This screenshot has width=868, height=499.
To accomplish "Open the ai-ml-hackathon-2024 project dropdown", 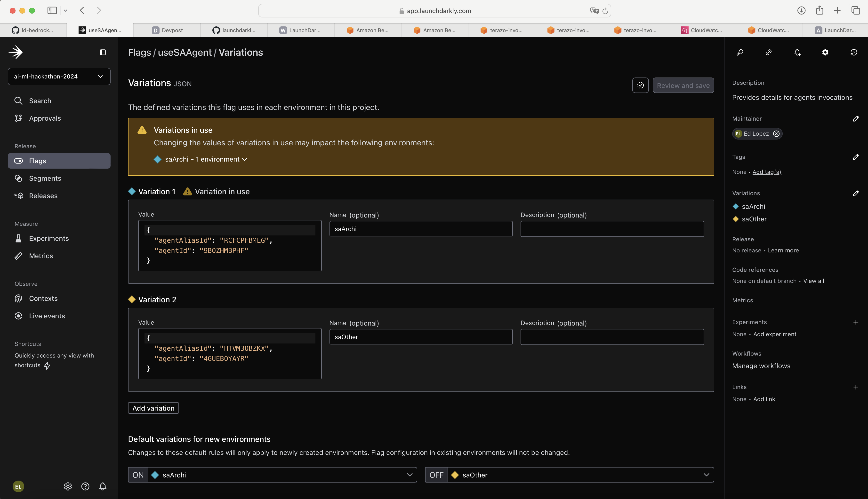I will pyautogui.click(x=59, y=77).
